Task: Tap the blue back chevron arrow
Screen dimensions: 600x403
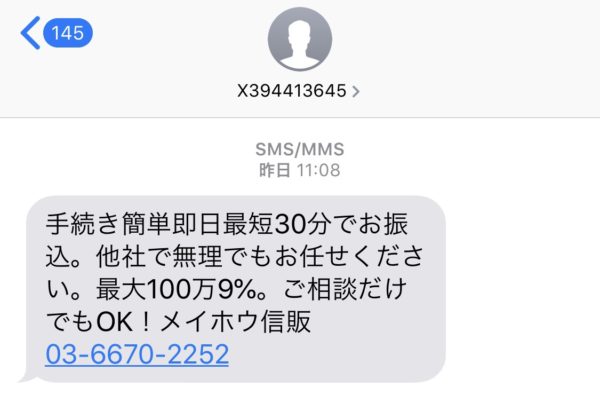Action: tap(30, 33)
